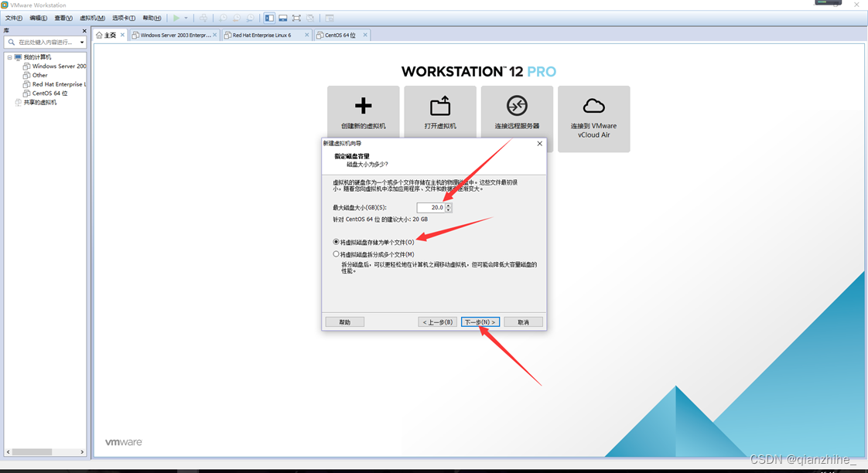The image size is (868, 473).
Task: Select 共享的虚拟机 in the library tree
Action: coord(40,102)
